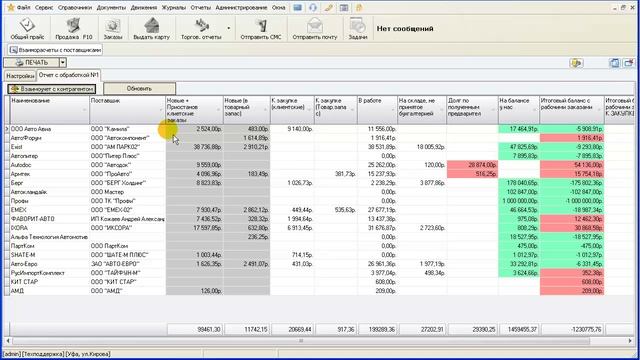This screenshot has height=360, width=640.
Task: Click the yellow export icon beside ПЕЧАТЬ row
Action: (576, 63)
